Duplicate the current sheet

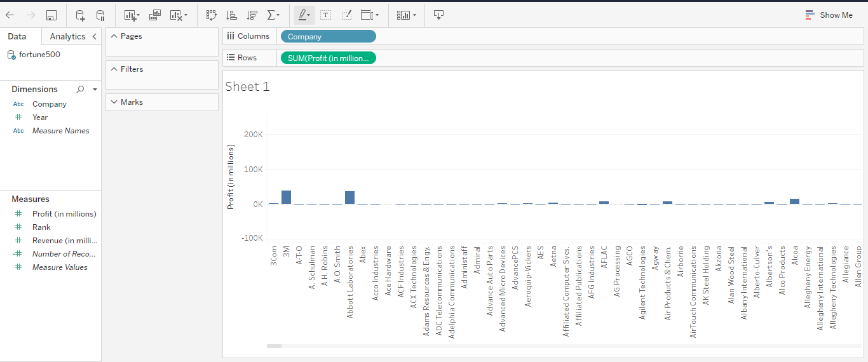(156, 15)
